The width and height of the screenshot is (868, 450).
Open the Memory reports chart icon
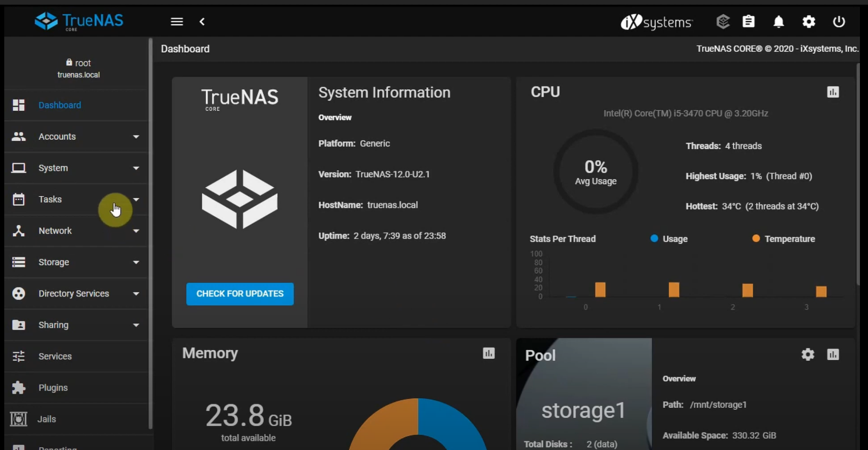coord(489,353)
